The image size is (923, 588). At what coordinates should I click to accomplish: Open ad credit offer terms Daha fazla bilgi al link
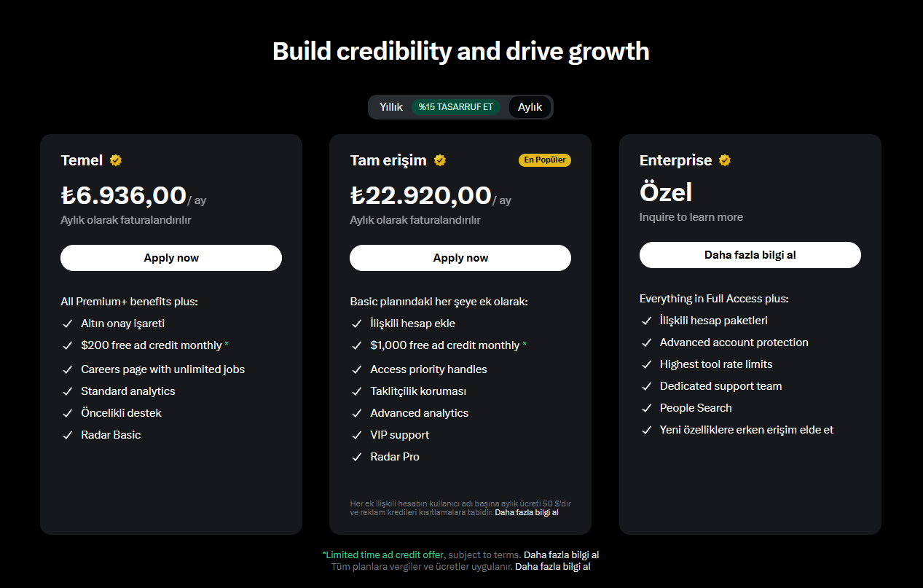561,554
